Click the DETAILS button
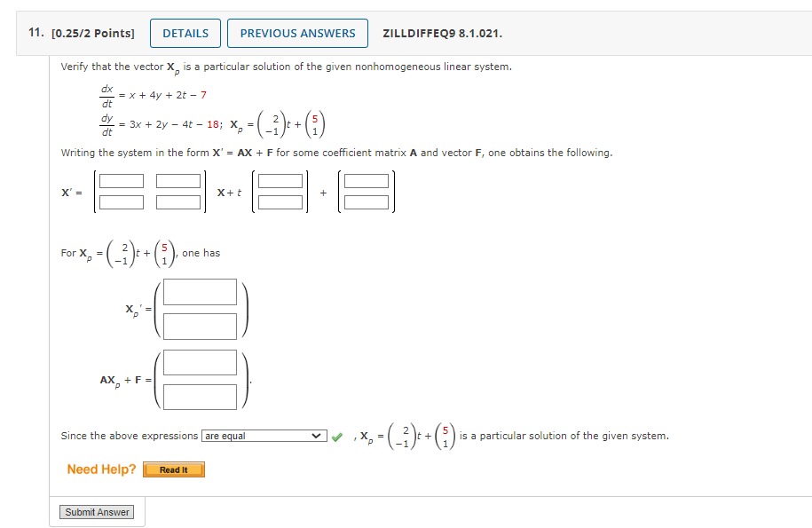 point(185,33)
